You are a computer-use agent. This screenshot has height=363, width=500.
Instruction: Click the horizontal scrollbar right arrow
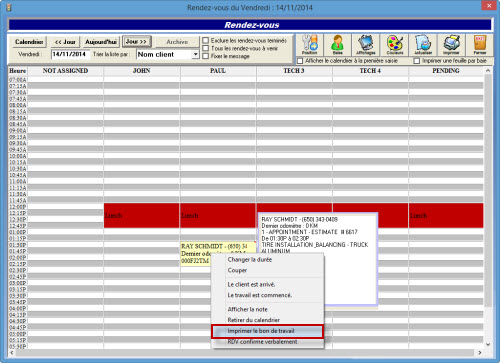point(480,352)
